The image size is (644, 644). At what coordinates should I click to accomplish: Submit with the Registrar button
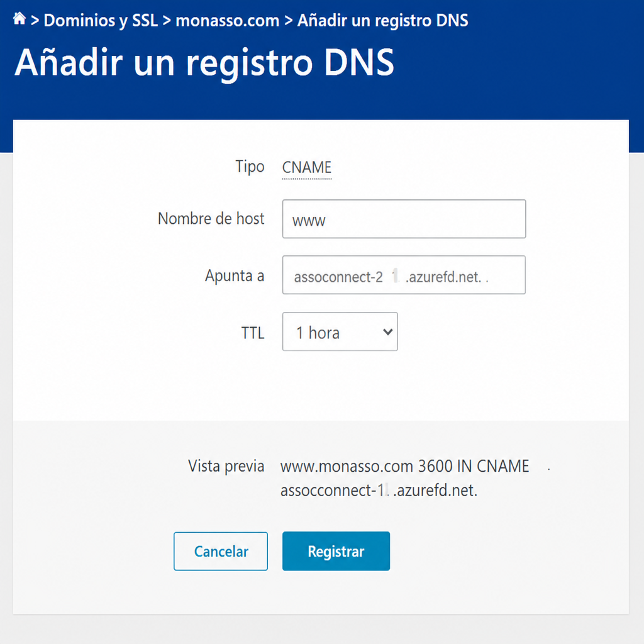(x=336, y=551)
